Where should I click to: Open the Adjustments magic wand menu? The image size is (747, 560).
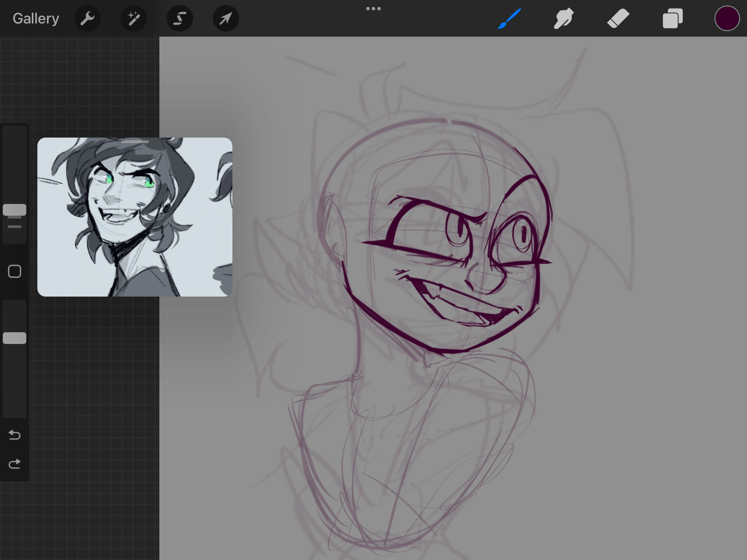click(133, 18)
